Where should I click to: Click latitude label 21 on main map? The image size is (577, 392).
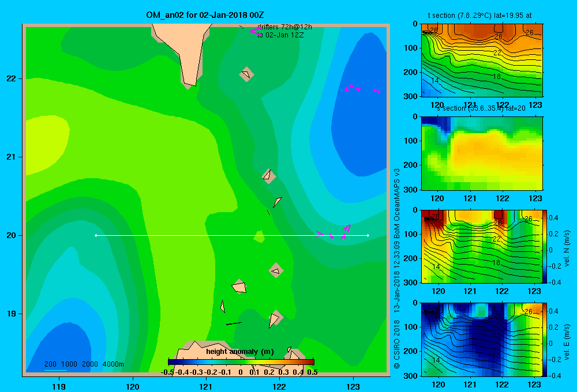tap(12, 157)
